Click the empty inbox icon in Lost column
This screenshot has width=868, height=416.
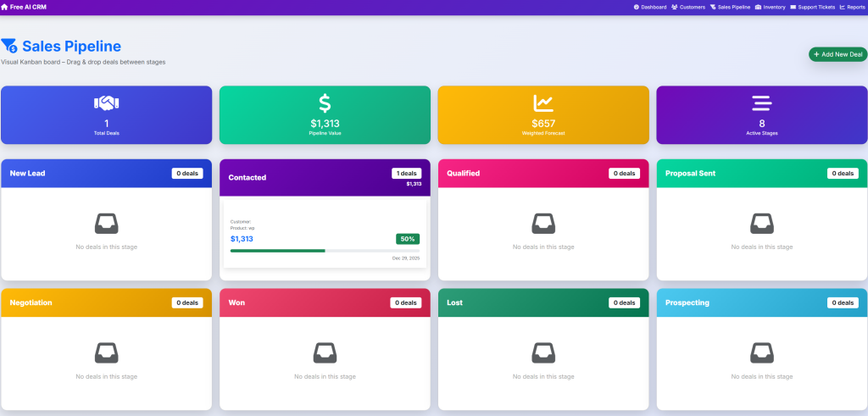[543, 353]
